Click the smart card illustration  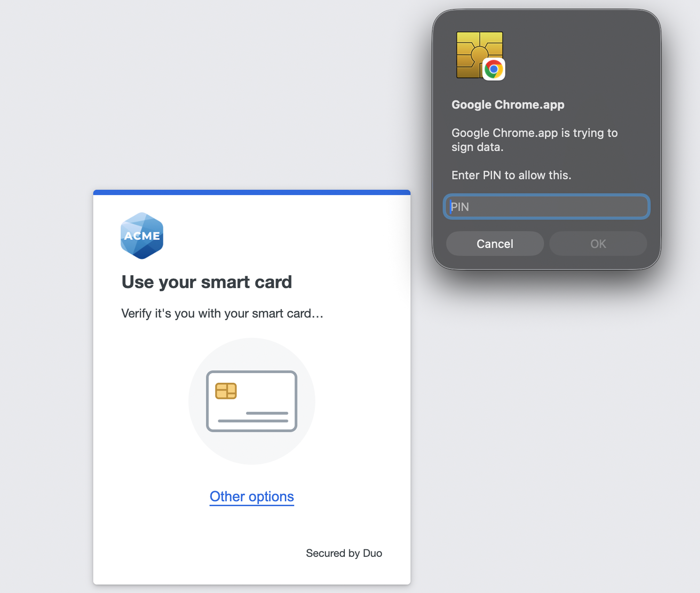tap(251, 401)
